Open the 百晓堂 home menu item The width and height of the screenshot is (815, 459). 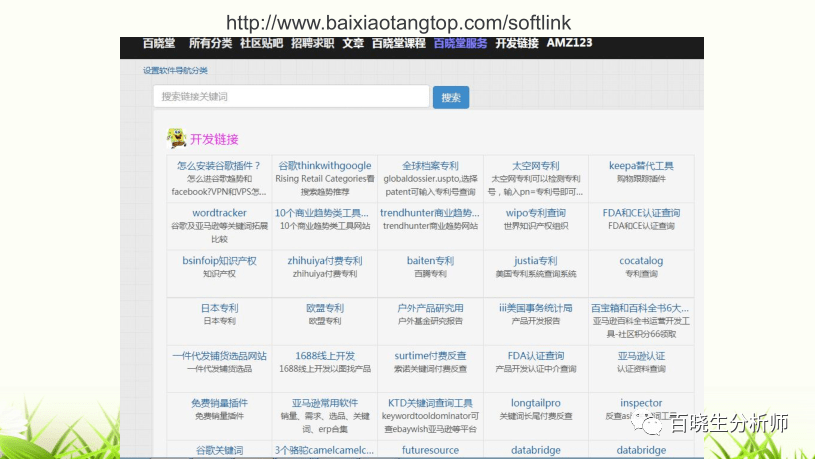(x=159, y=43)
